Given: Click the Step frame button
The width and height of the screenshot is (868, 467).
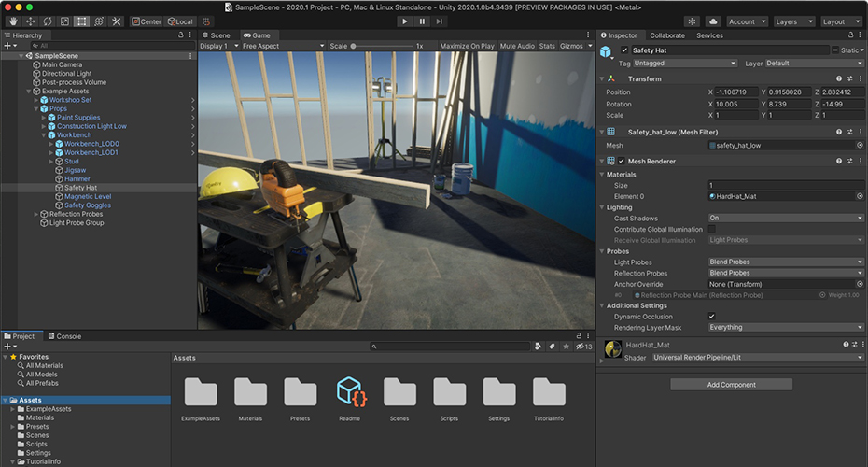Looking at the screenshot, I should (x=440, y=21).
